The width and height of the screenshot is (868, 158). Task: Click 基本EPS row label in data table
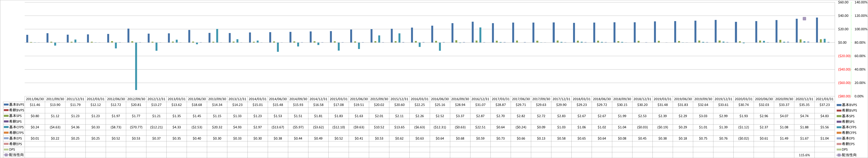[16, 139]
